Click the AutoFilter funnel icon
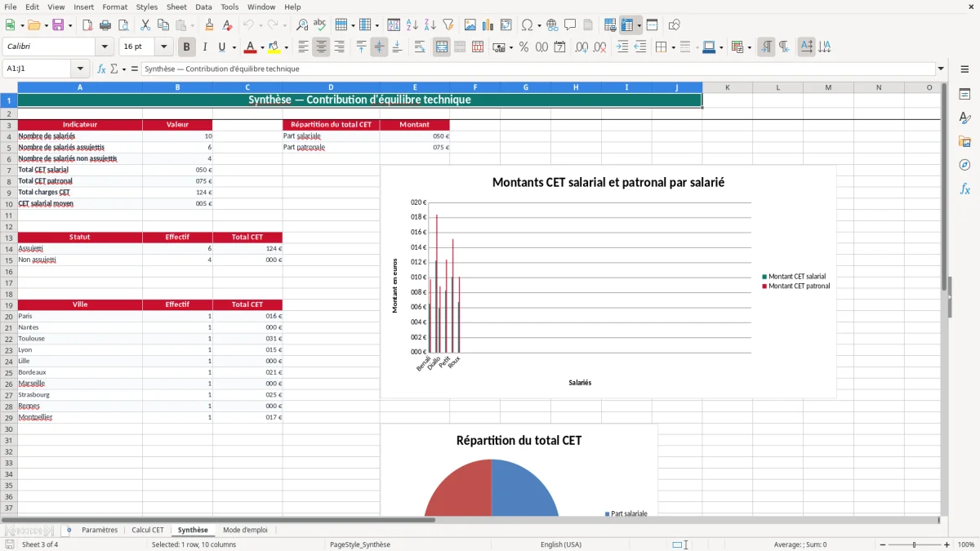Screen dimensions: 980x551 (448, 25)
